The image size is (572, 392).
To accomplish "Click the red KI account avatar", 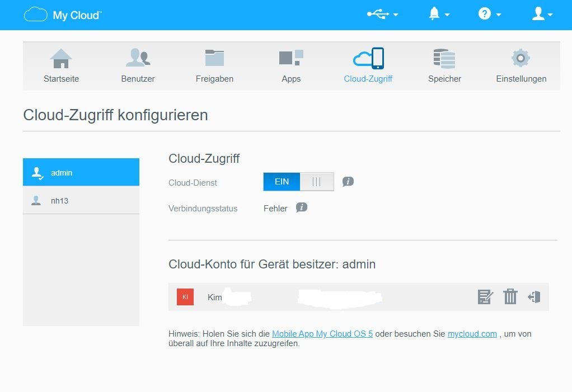I will [185, 297].
